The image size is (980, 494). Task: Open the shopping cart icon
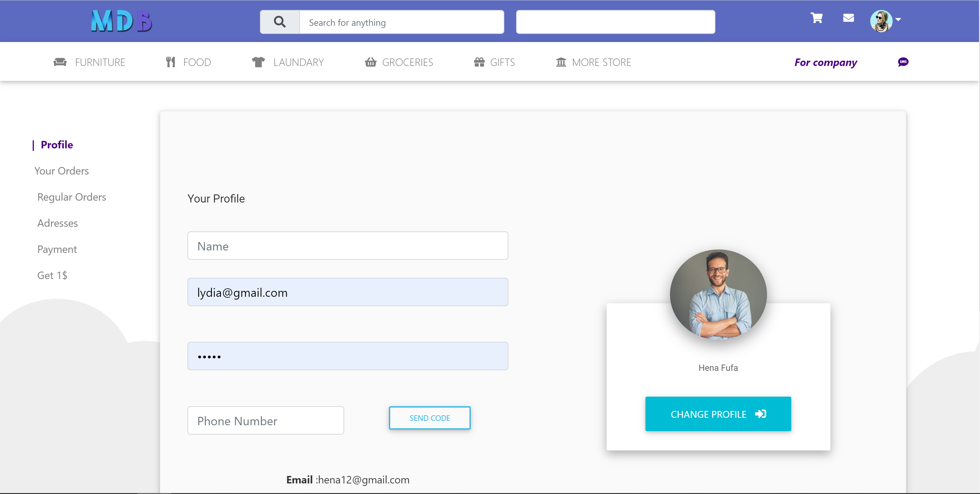click(816, 18)
